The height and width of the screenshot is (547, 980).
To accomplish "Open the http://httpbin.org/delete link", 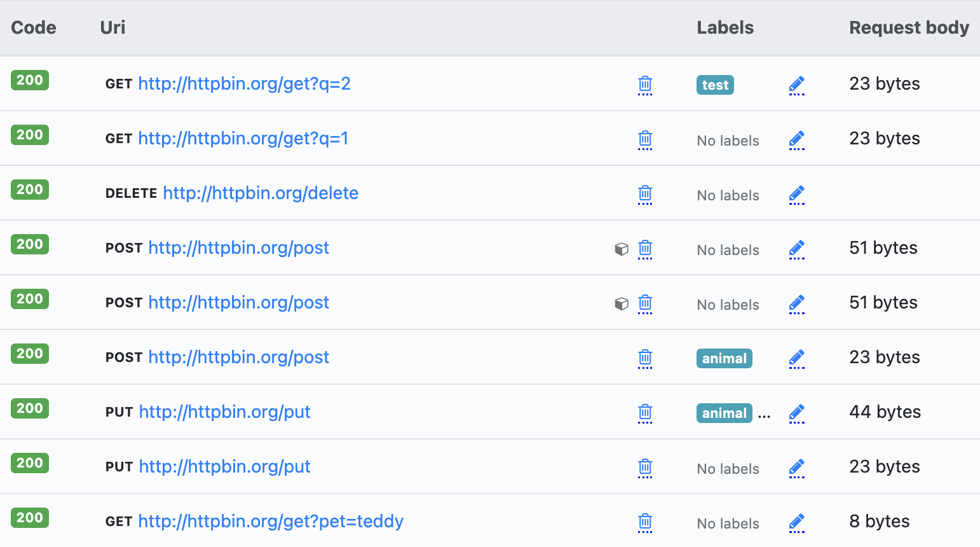I will (x=261, y=193).
